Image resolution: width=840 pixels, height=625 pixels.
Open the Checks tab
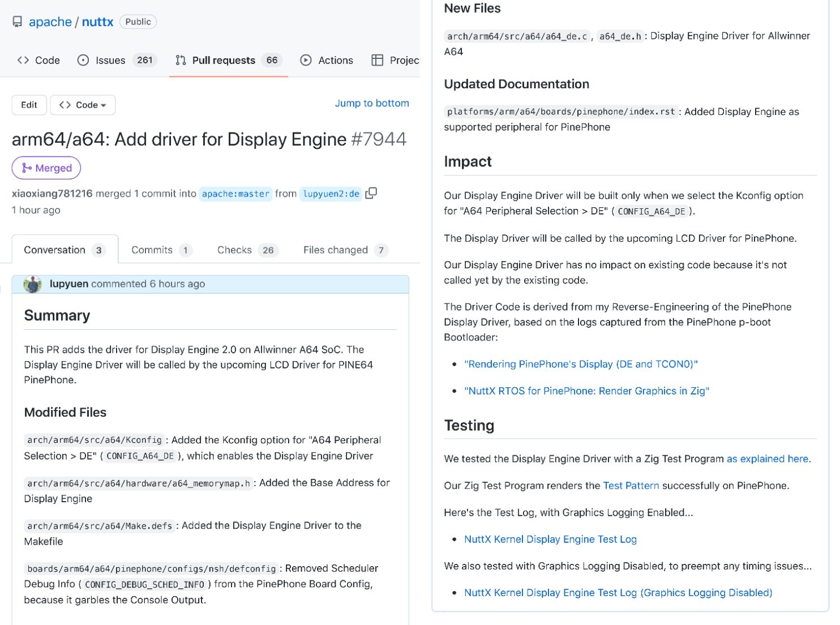coord(247,250)
